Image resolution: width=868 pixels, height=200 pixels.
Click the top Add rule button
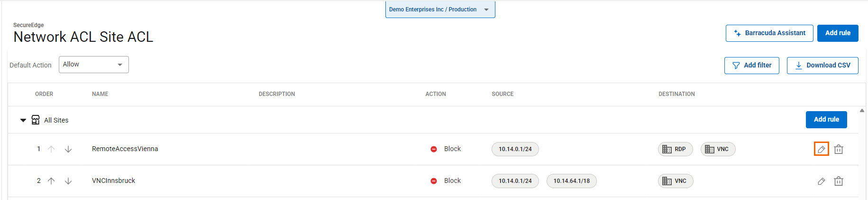(x=837, y=33)
